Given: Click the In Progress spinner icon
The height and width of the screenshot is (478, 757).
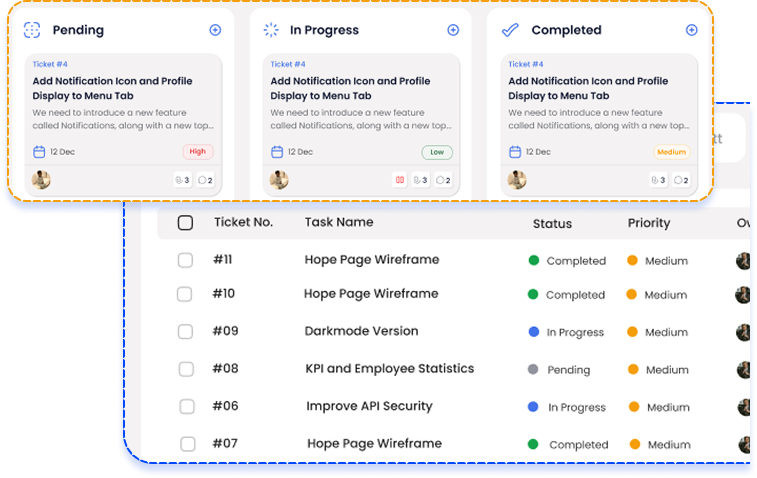Looking at the screenshot, I should [271, 30].
